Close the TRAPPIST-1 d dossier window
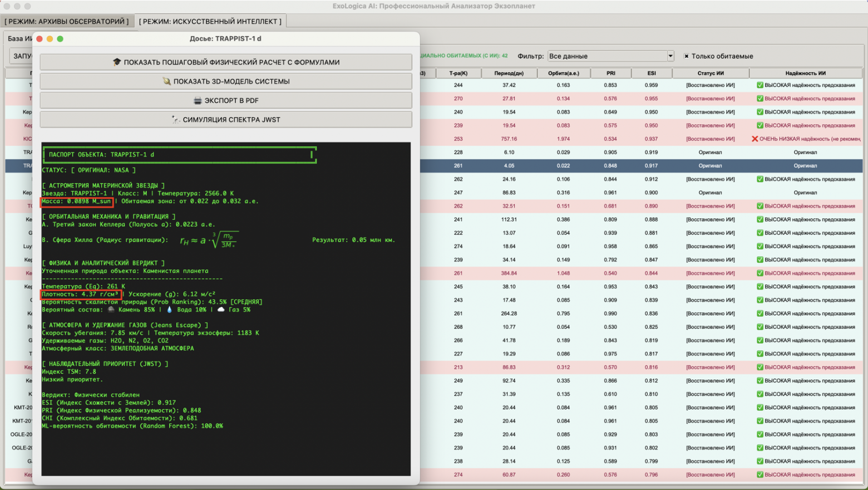The width and height of the screenshot is (868, 490). pos(40,39)
